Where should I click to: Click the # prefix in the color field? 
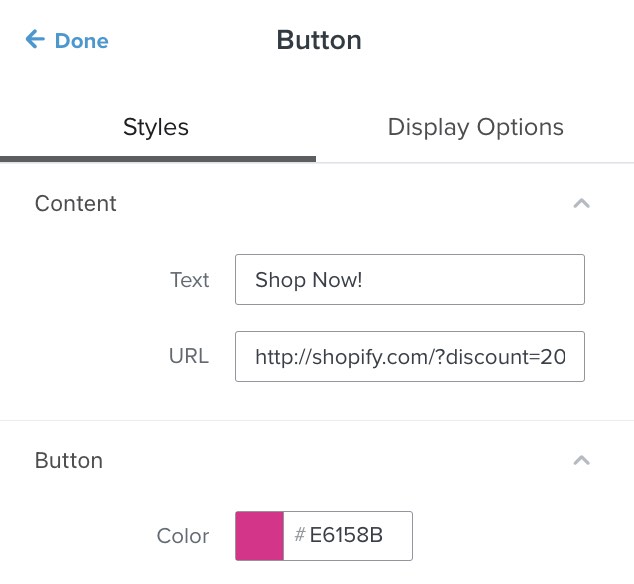point(299,536)
